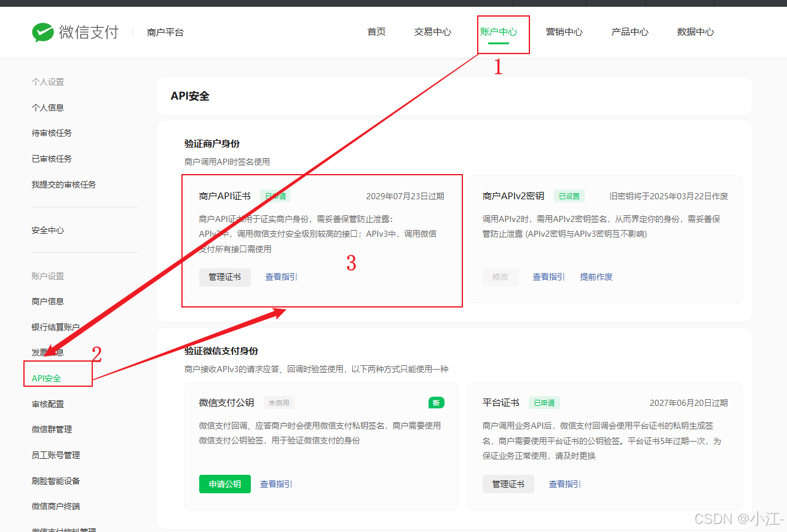Screen dimensions: 787x532
Task: Go to 安全中心 in the sidebar
Action: [48, 231]
